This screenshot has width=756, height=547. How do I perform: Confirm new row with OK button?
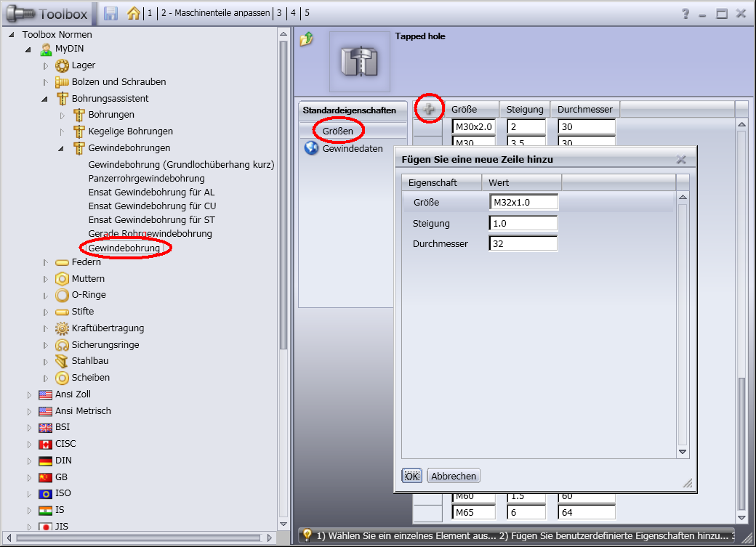click(411, 476)
